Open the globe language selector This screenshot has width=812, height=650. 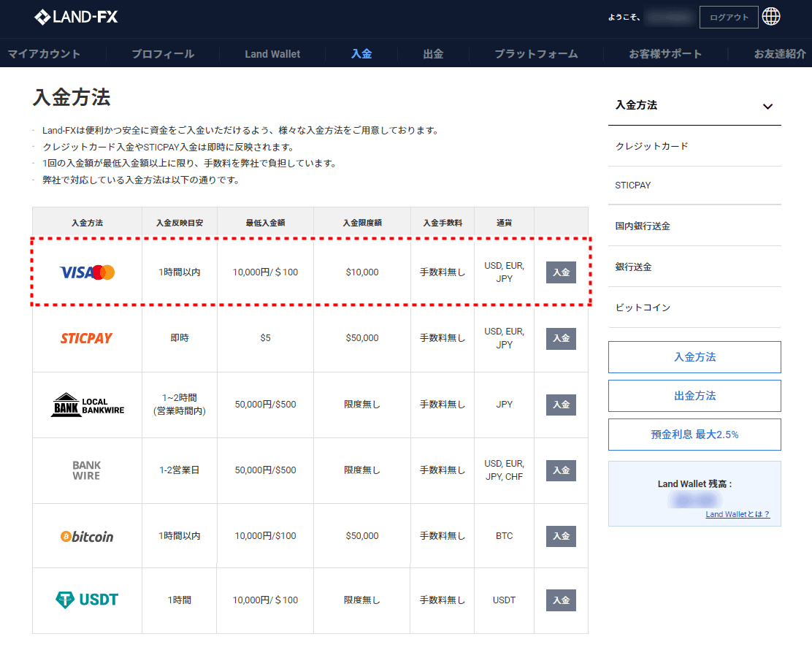[x=771, y=17]
